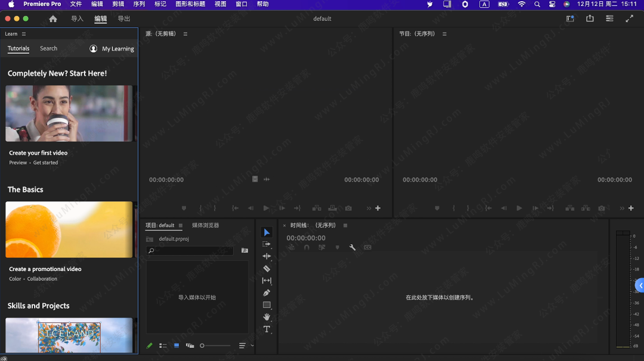The width and height of the screenshot is (644, 361).
Task: Click the Home icon in the header
Action: click(53, 19)
